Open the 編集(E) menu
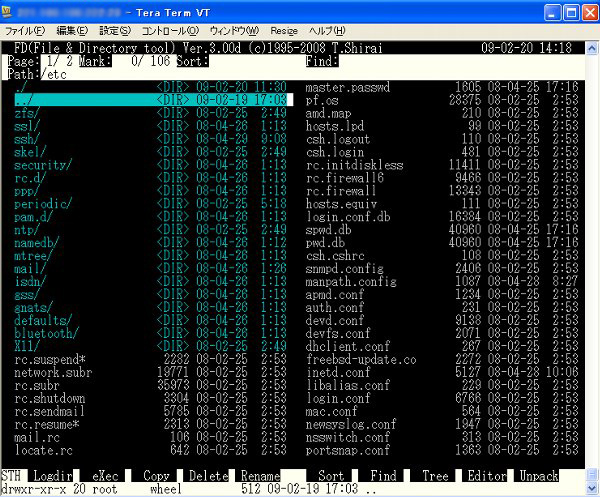Screen dimensions: 600x497 pos(72,31)
